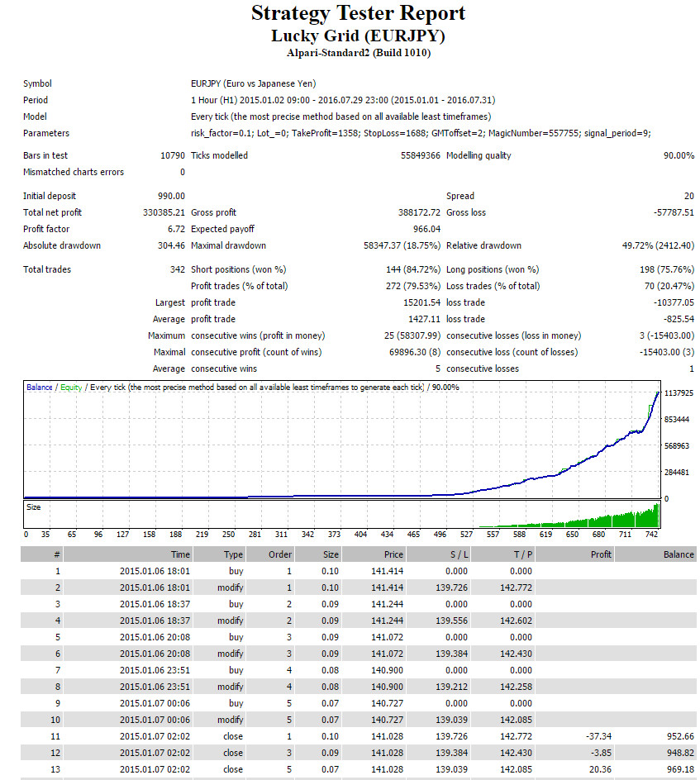Click the Largest profit trade value 15201.54
This screenshot has width=700, height=780.
point(421,302)
